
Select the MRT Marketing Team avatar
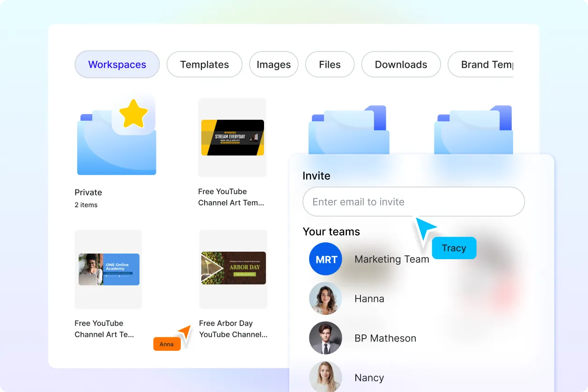coord(325,259)
